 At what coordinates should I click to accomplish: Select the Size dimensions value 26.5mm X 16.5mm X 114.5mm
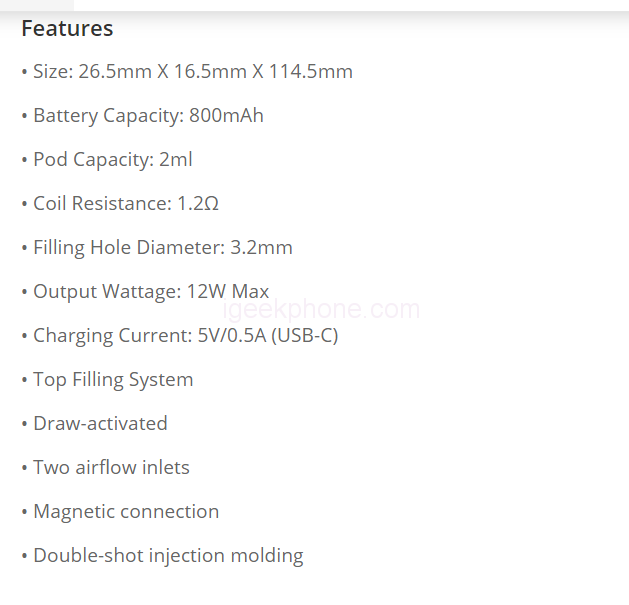(x=215, y=72)
